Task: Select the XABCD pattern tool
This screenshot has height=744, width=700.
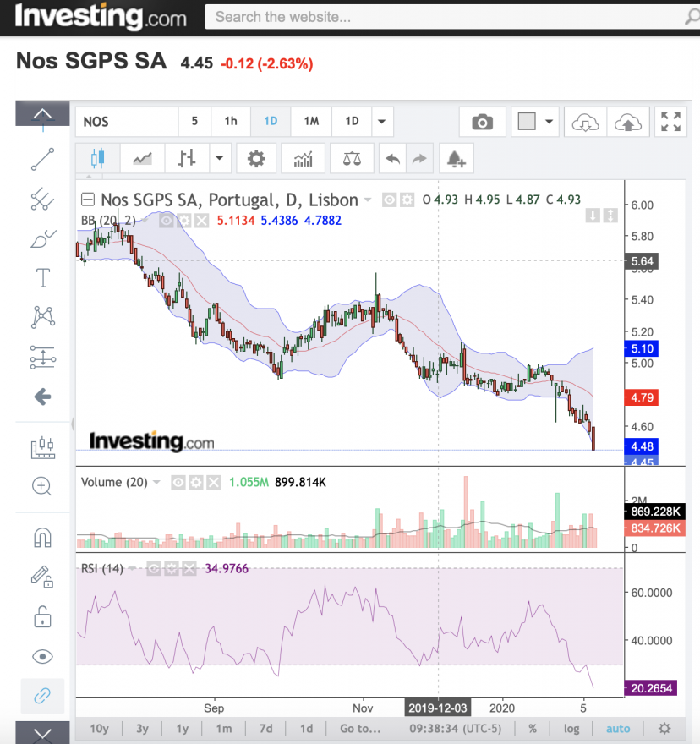Action: pyautogui.click(x=43, y=317)
